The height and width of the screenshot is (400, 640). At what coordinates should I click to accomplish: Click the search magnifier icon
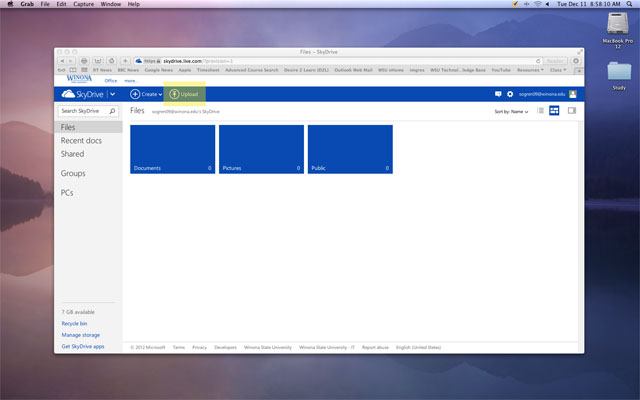pyautogui.click(x=111, y=111)
